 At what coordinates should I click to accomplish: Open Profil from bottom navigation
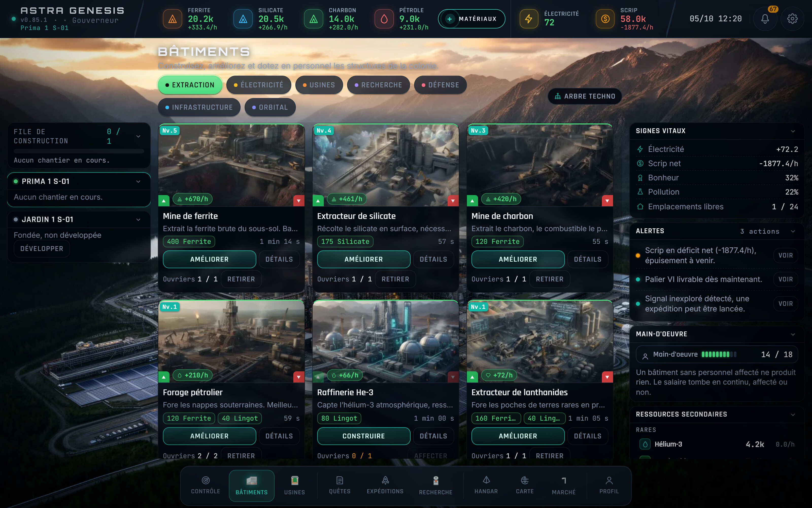pos(609,485)
